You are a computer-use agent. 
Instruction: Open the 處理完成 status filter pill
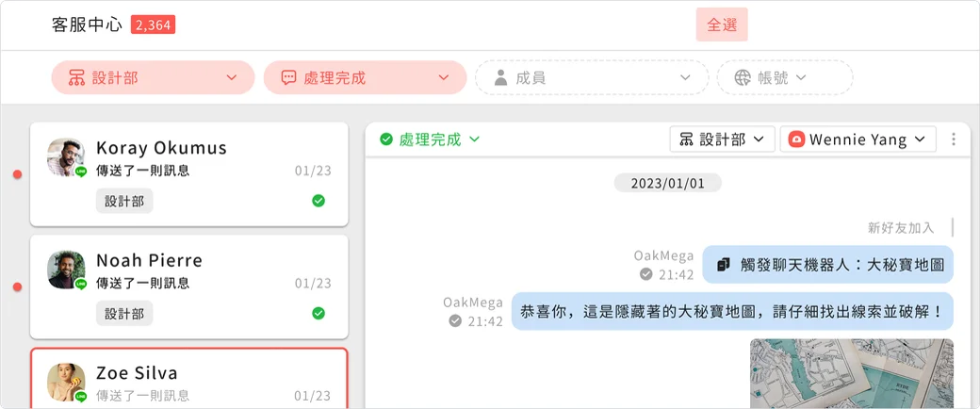(365, 77)
